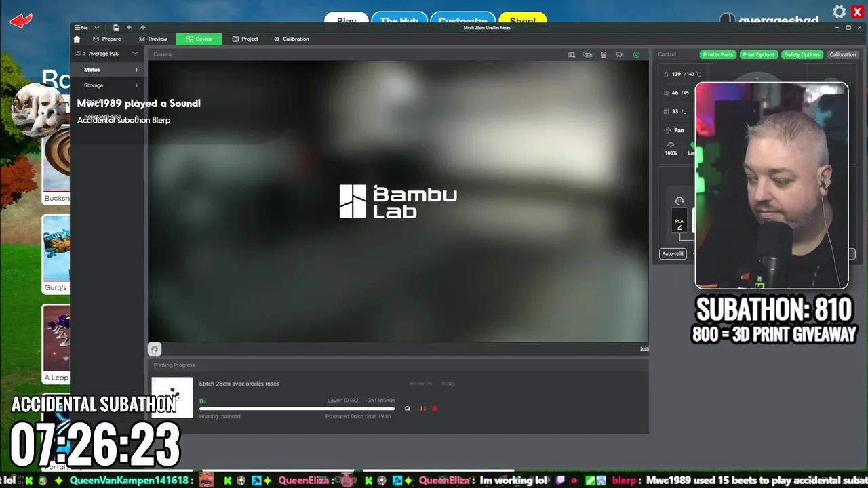The height and width of the screenshot is (488, 868).
Task: Stop the current print job
Action: pyautogui.click(x=435, y=409)
